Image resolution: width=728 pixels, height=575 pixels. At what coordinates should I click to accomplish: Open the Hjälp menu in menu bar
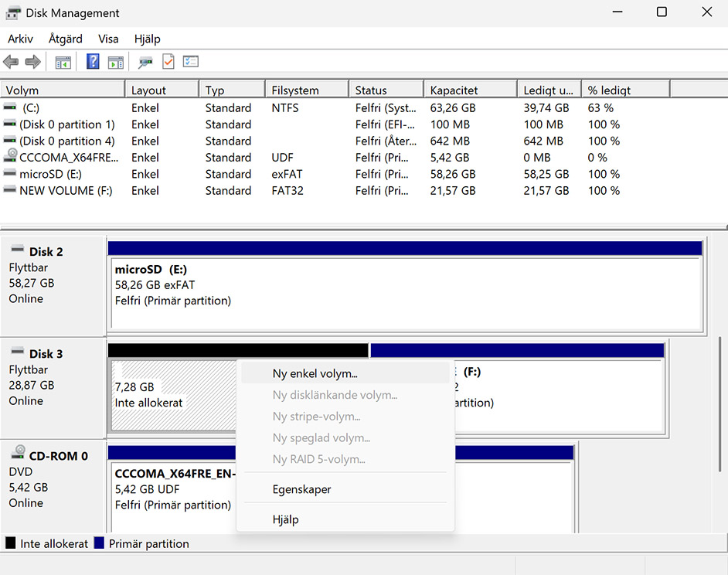coord(147,39)
